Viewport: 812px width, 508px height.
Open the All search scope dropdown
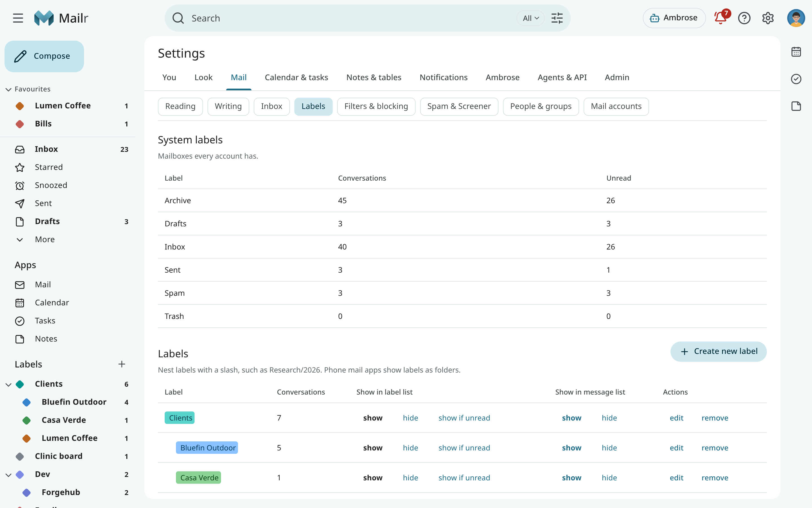[x=531, y=18]
